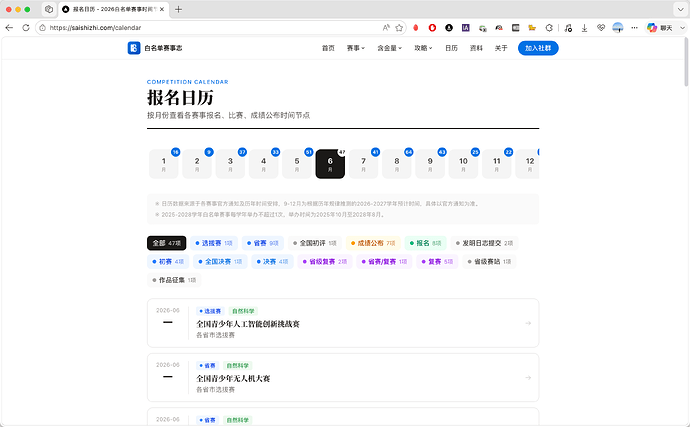Expand the 含金量 navigation dropdown

(x=389, y=48)
